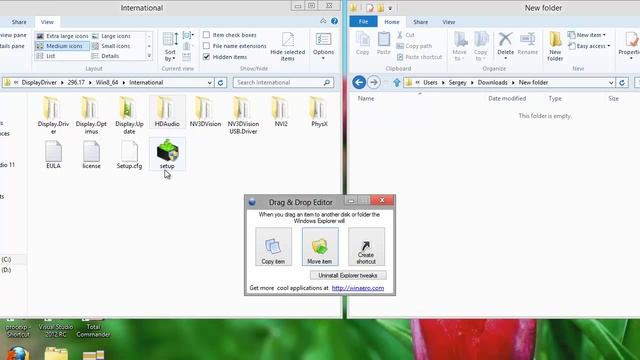Image resolution: width=640 pixels, height=360 pixels.
Task: Click Cut in New folder ribbon
Action: [x=405, y=35]
